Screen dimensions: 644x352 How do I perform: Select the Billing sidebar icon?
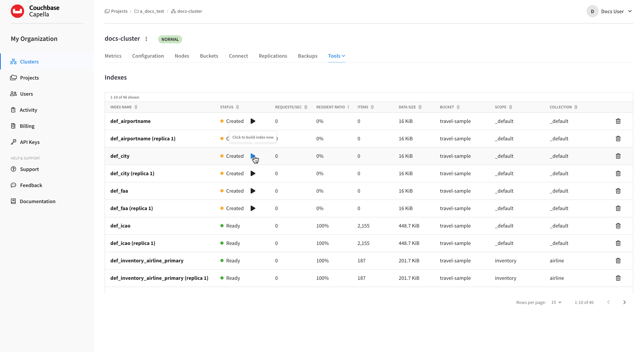point(13,126)
